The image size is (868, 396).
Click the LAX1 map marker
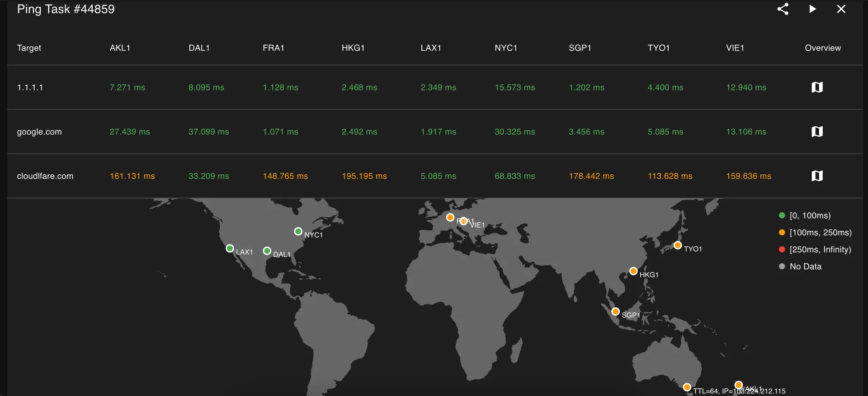pos(230,248)
